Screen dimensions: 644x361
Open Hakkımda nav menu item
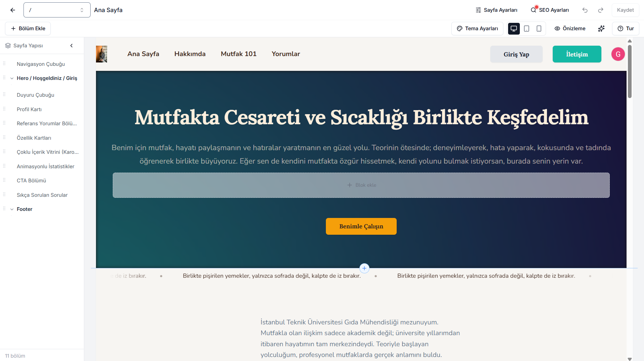tap(190, 54)
